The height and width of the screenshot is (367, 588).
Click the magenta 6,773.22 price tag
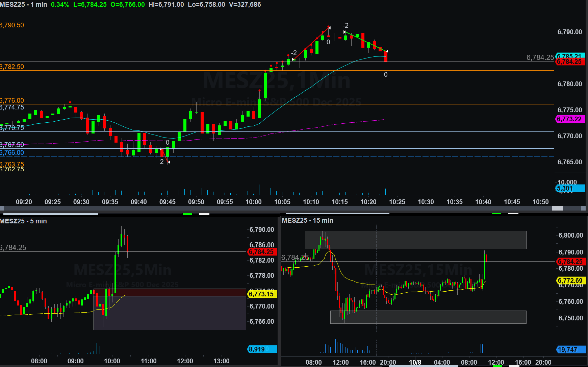click(570, 119)
